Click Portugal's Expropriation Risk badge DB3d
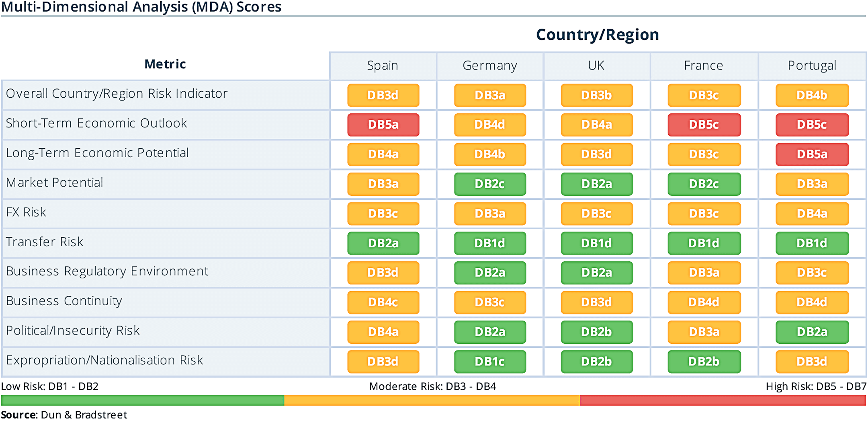This screenshot has height=425, width=868. 812,362
